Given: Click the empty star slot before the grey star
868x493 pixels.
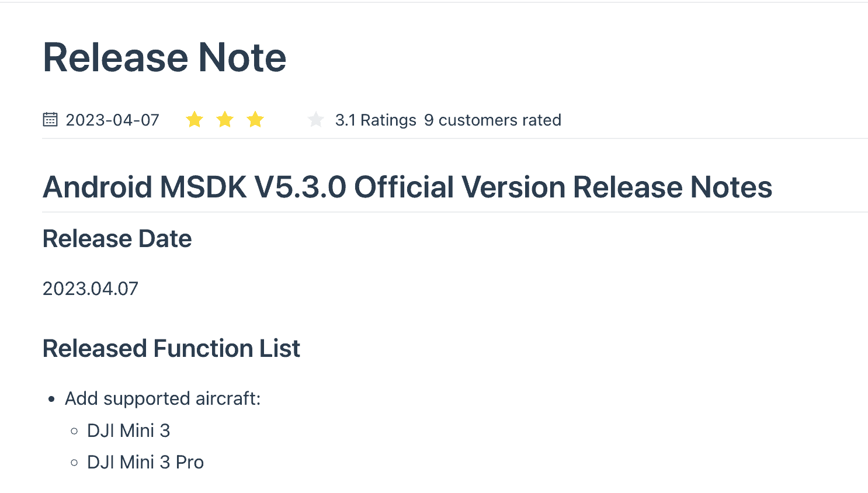Looking at the screenshot, I should [286, 120].
